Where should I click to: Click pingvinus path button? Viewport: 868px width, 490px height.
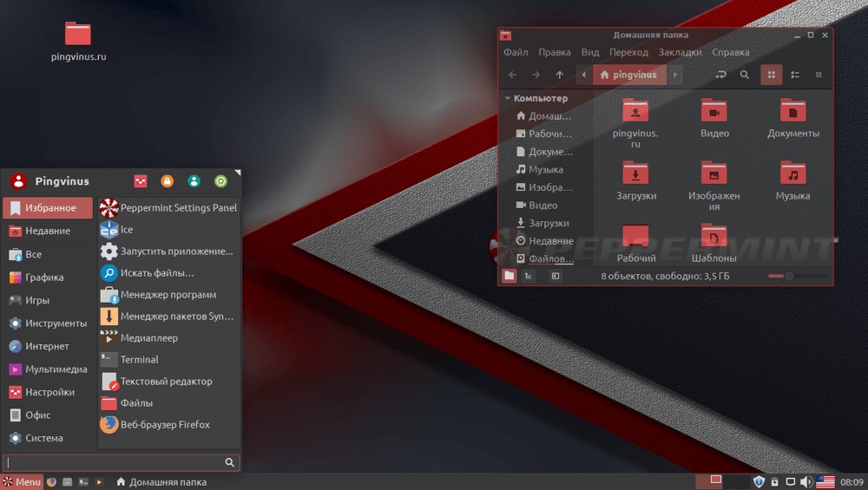(628, 75)
